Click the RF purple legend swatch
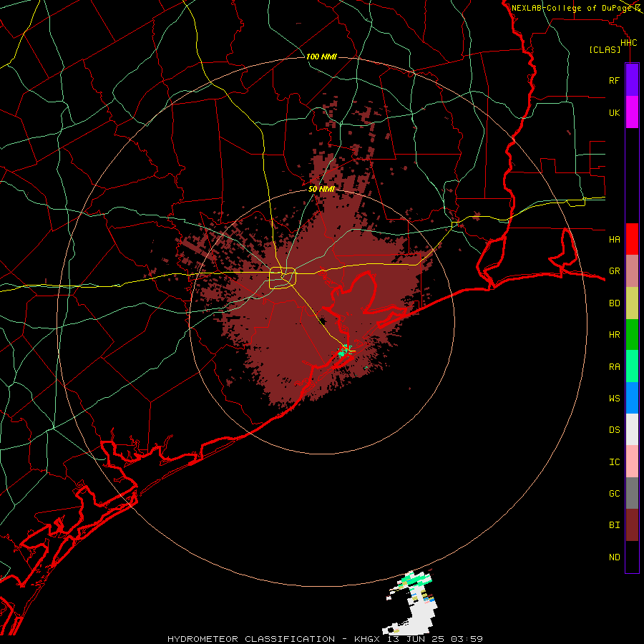Screen dimensions: 644x644 [632, 80]
